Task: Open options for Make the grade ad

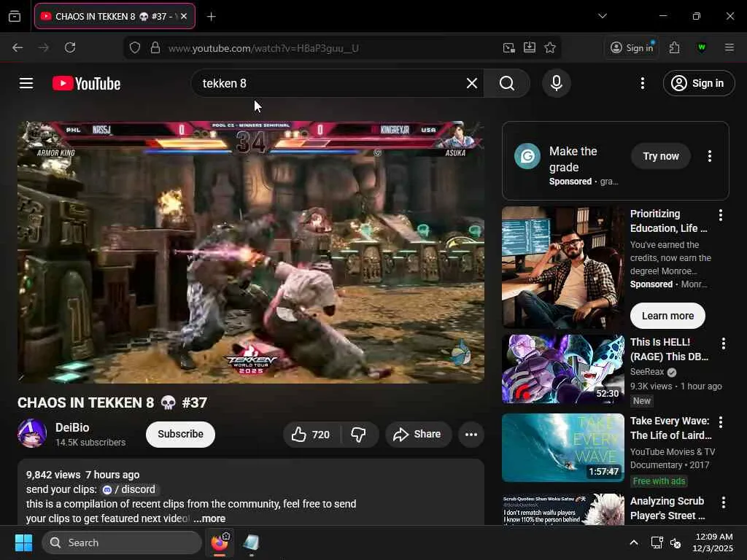Action: click(709, 156)
